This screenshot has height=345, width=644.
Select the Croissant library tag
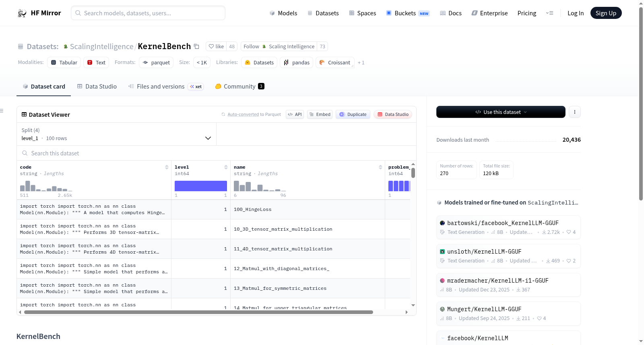[x=335, y=62]
